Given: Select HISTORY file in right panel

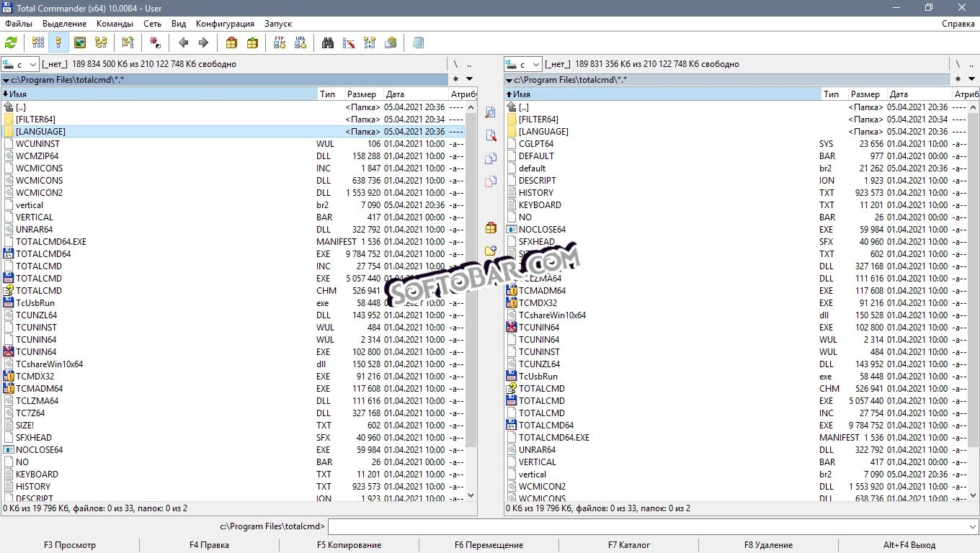Looking at the screenshot, I should (x=736, y=193).
